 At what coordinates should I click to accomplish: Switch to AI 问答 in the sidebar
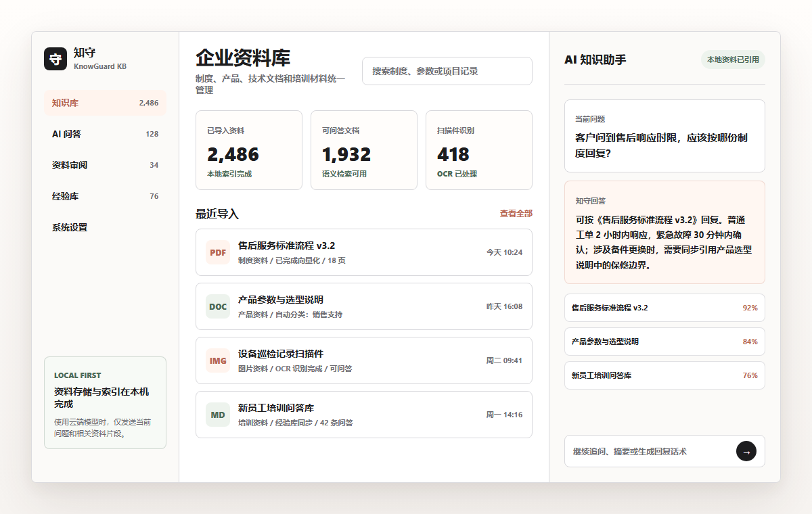[105, 134]
